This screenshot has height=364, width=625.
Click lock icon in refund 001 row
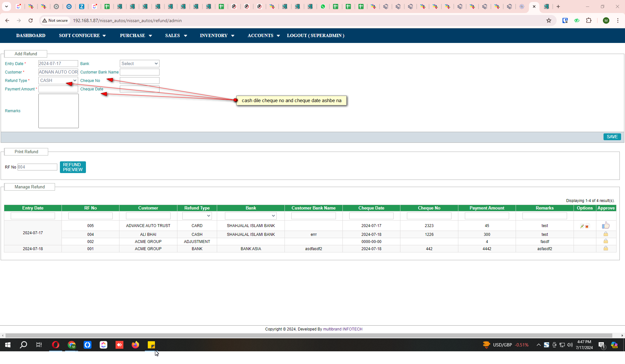tap(605, 249)
